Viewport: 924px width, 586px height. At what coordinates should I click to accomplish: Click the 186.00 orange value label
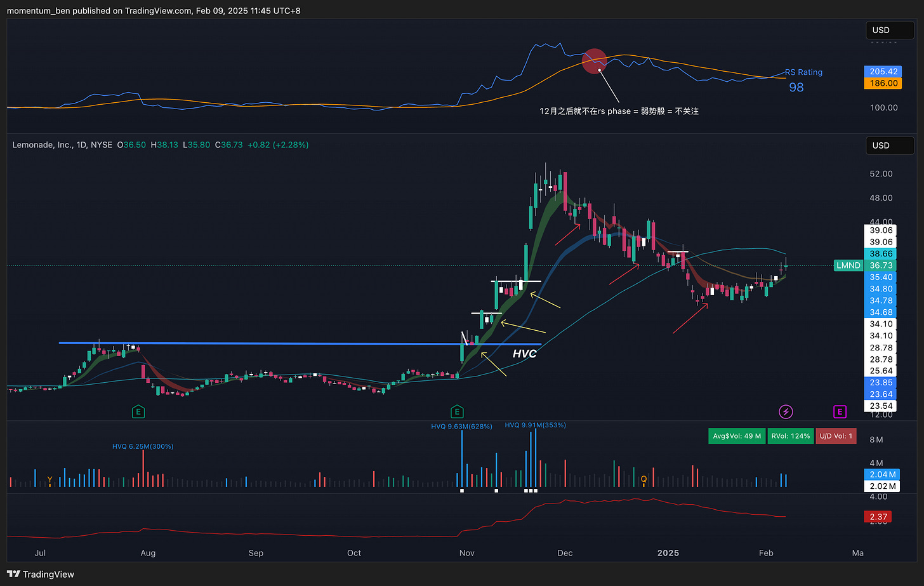click(883, 83)
